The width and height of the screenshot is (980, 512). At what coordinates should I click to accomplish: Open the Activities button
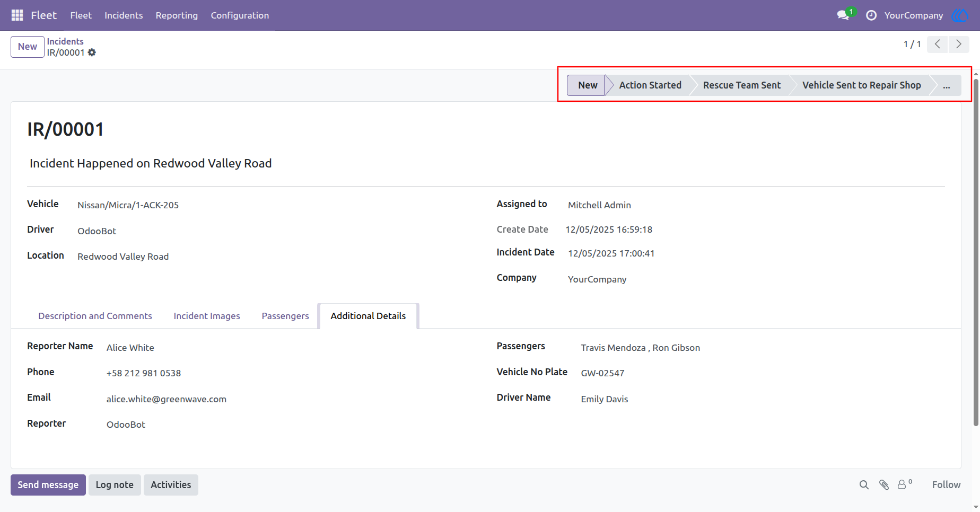pyautogui.click(x=171, y=485)
